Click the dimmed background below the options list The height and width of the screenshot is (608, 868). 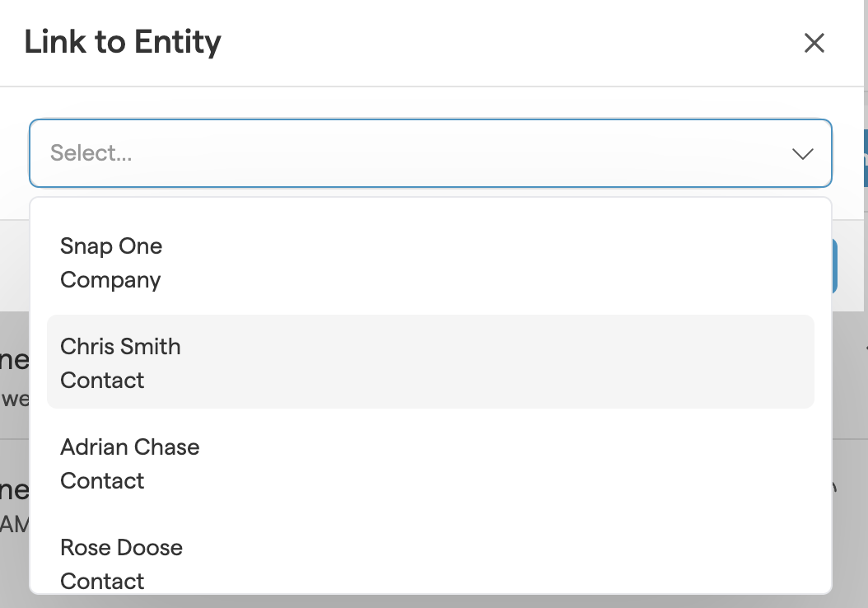tap(412, 601)
